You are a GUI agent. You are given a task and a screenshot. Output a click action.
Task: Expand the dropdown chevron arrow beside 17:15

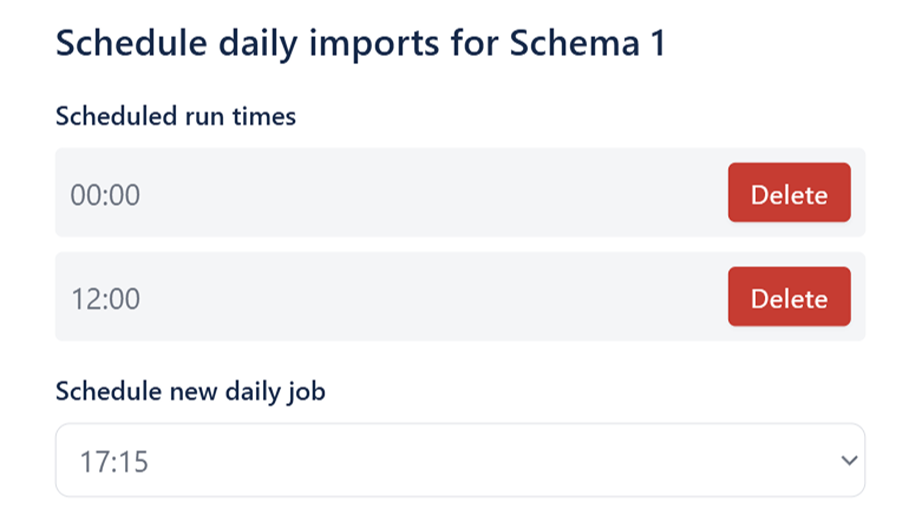tap(849, 461)
